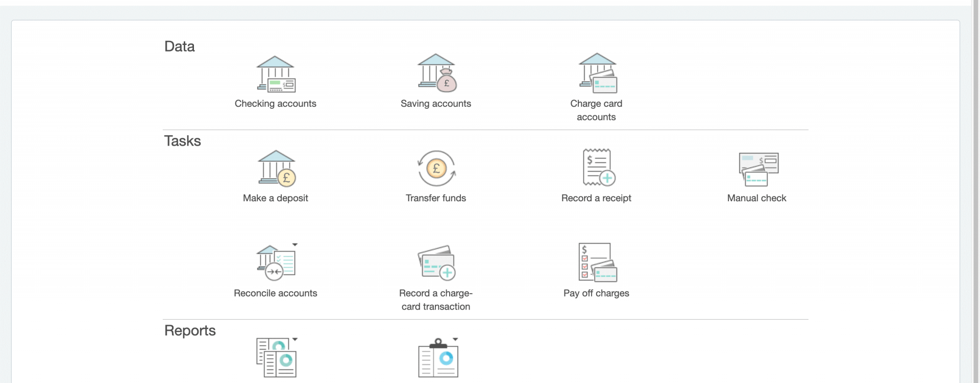This screenshot has width=980, height=383.
Task: Expand dropdown arrow beside clipboard report icon
Action: pyautogui.click(x=455, y=339)
